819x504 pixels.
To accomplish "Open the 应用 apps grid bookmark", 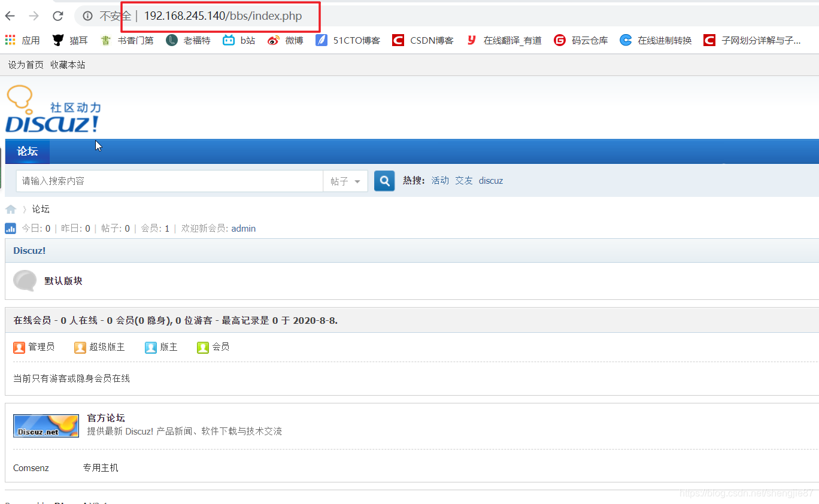I will (23, 40).
